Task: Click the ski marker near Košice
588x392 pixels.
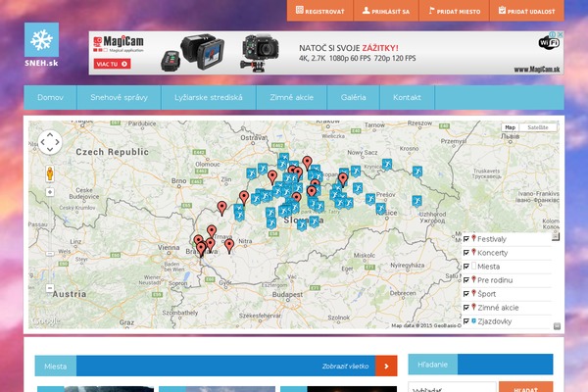Action: pyautogui.click(x=380, y=208)
